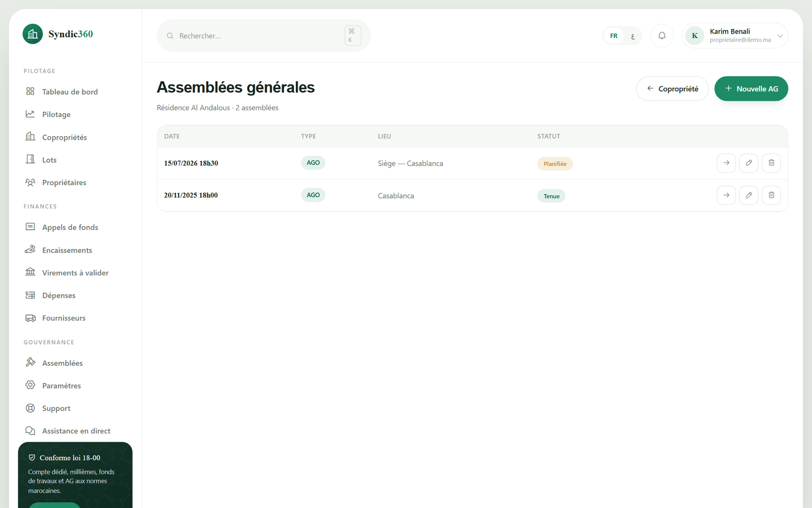Click the Virements à valider bank icon
812x508 pixels.
(30, 272)
